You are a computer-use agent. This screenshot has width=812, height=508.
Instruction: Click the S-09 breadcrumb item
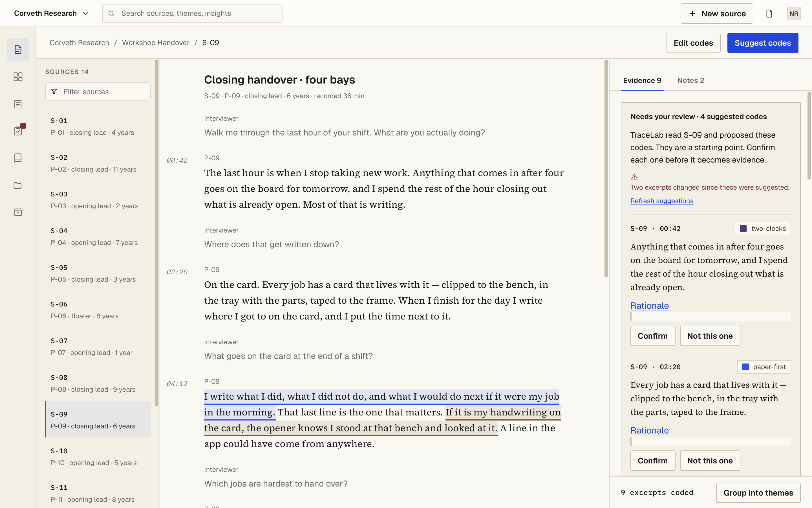point(210,43)
